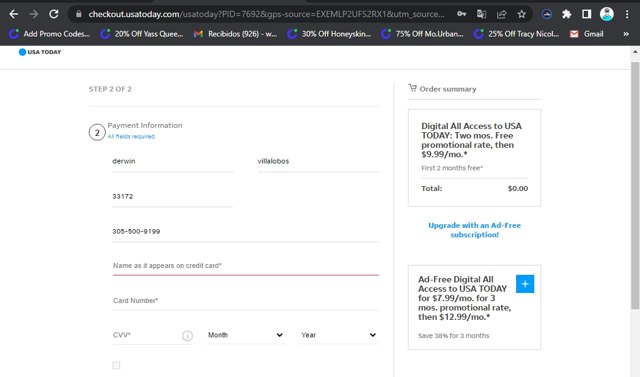Click the "$0.00" total amount

pyautogui.click(x=518, y=188)
